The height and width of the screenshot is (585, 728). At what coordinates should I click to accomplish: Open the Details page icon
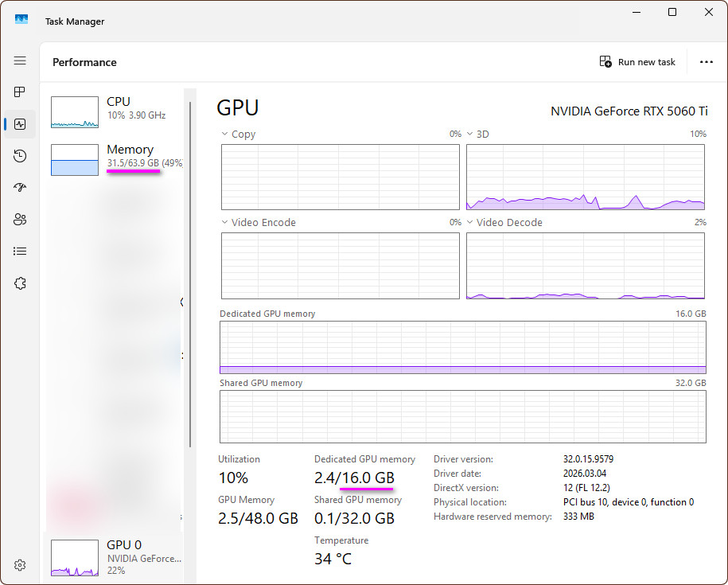pos(20,252)
